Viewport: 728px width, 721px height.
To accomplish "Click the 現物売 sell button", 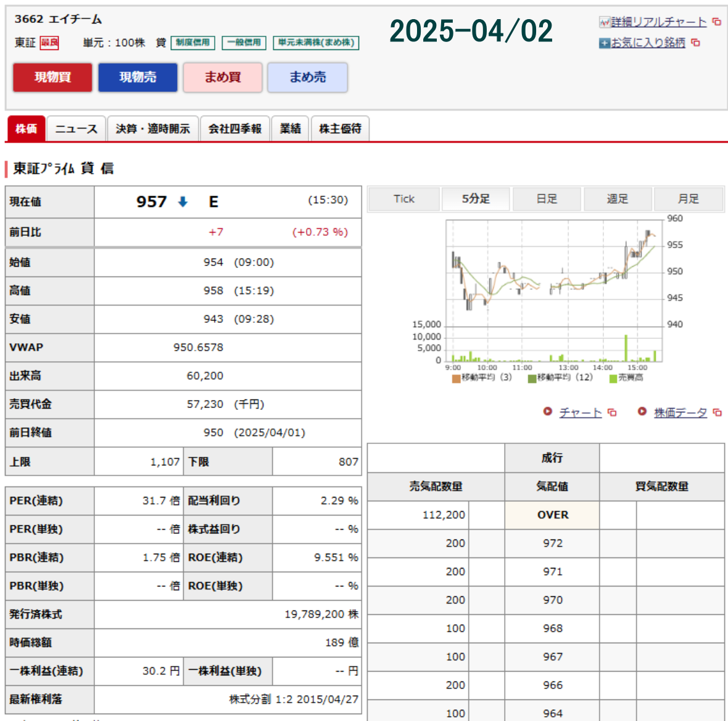I will coord(138,77).
